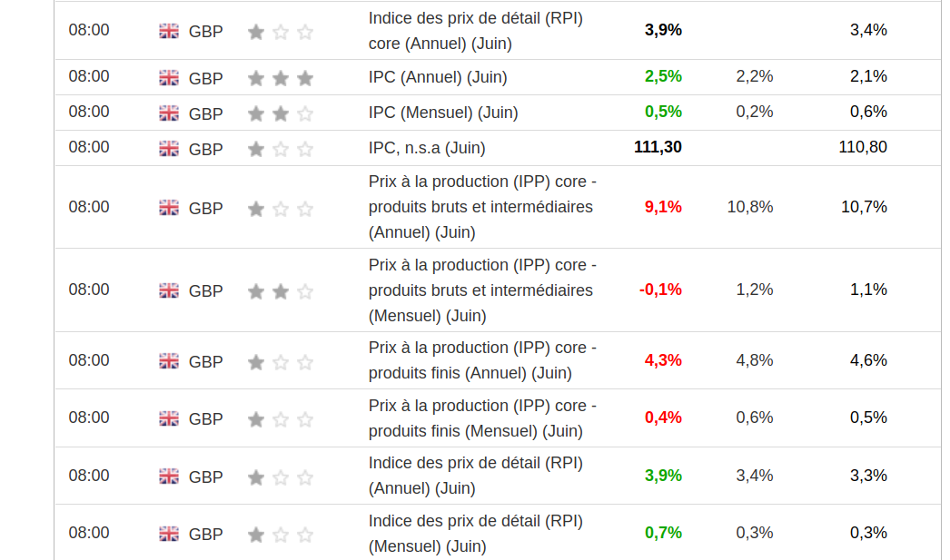Open the IPC (Annuel) (Juin) event

438,77
